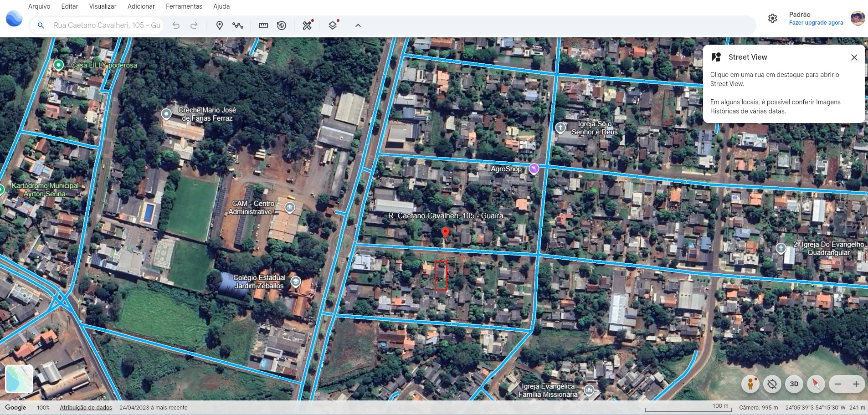Open the Ferramentas menu
The height and width of the screenshot is (415, 868).
coord(184,6)
